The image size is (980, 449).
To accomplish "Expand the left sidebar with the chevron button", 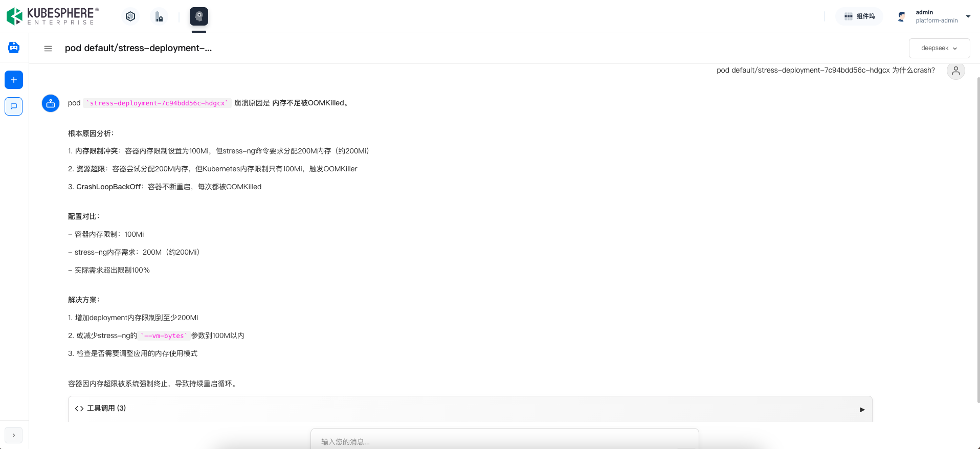I will pos(14,435).
